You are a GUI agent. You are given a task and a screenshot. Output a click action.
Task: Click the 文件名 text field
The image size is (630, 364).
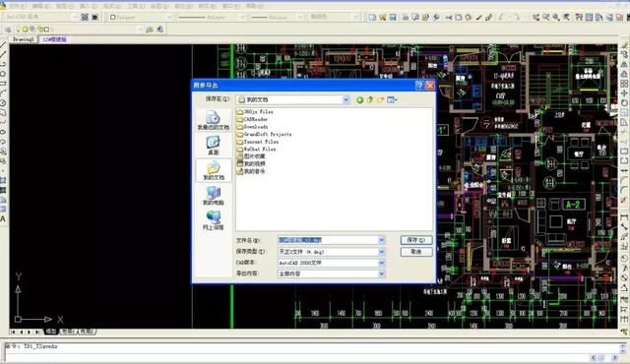[x=328, y=240]
